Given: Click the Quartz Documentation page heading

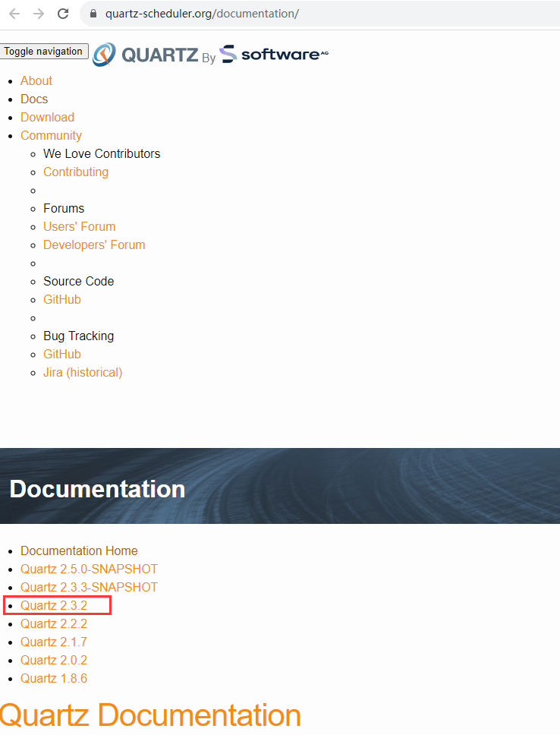Looking at the screenshot, I should click(150, 716).
